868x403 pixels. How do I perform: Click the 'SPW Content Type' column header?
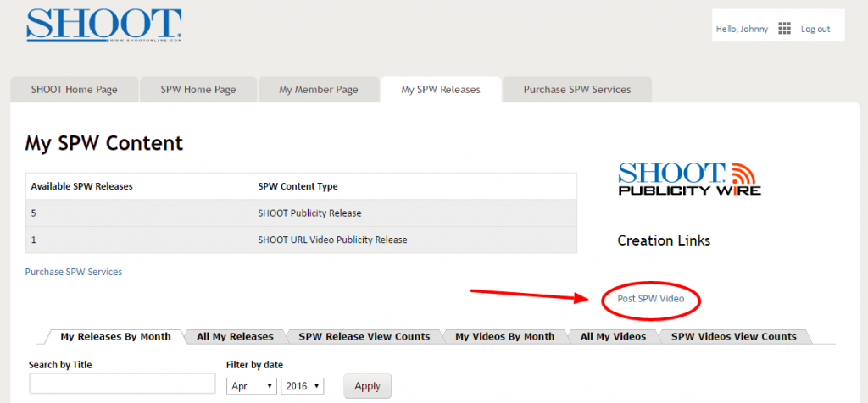pyautogui.click(x=298, y=186)
